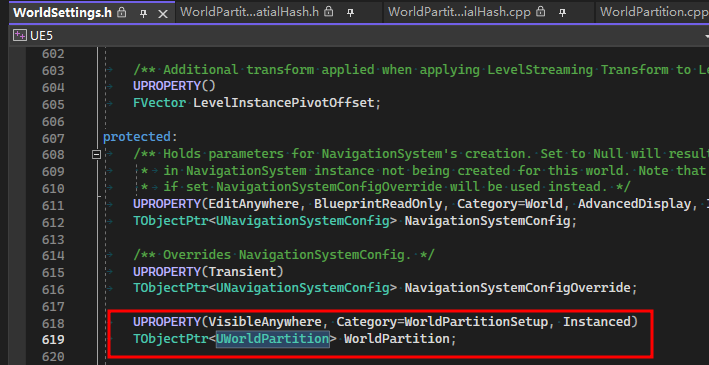
Task: Toggle pin on WorldPartit...atialHash.h tab
Action: point(350,13)
